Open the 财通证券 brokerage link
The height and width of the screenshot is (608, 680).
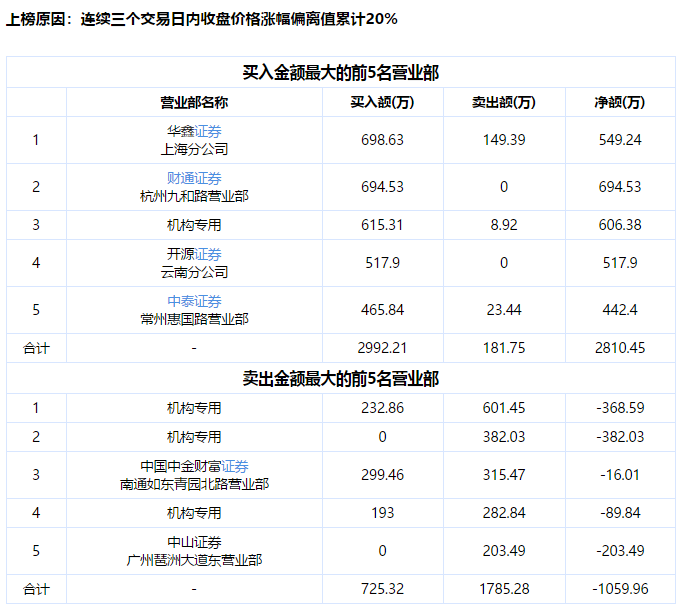click(x=194, y=178)
